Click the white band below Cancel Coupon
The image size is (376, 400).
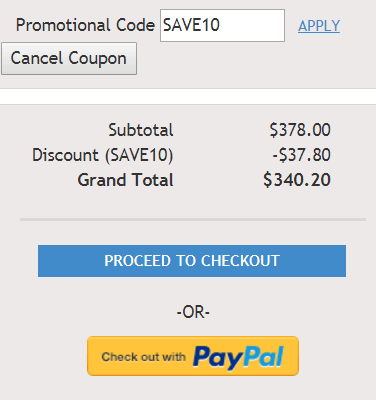pyautogui.click(x=188, y=97)
